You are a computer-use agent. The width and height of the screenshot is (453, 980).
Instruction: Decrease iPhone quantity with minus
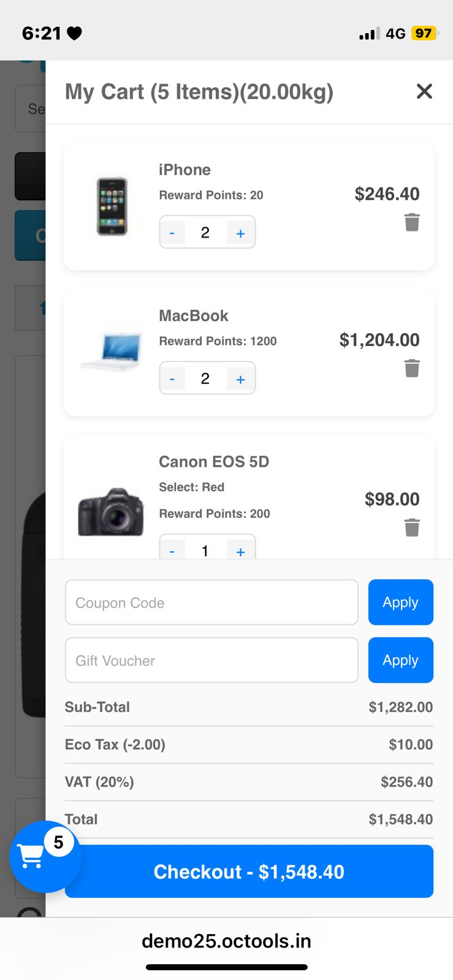[x=172, y=233]
